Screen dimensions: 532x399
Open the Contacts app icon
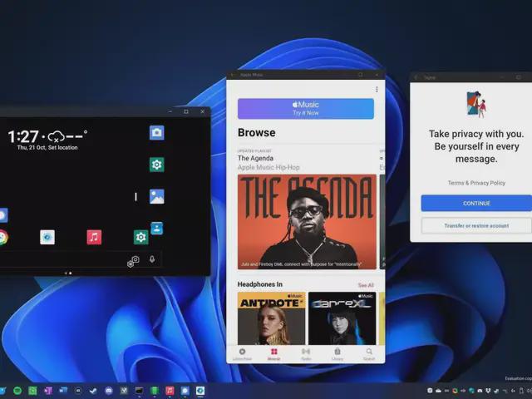pos(156,228)
